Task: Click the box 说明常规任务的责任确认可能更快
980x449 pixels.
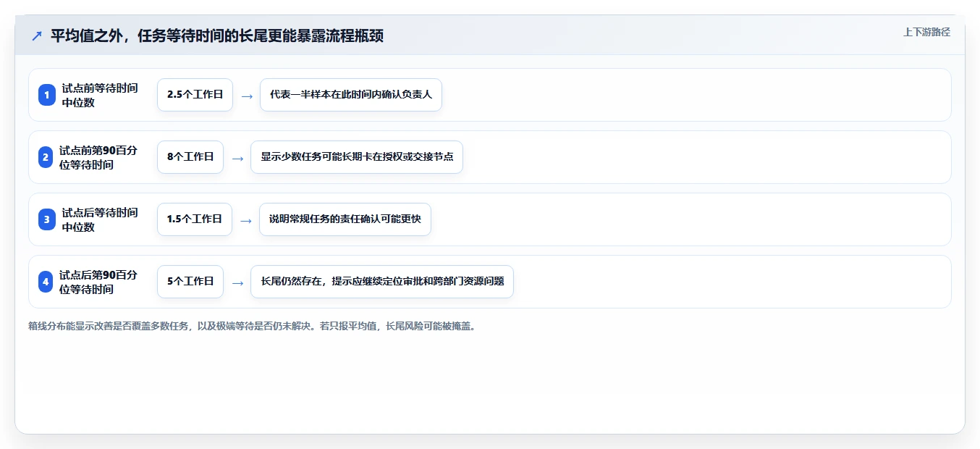Action: 345,219
